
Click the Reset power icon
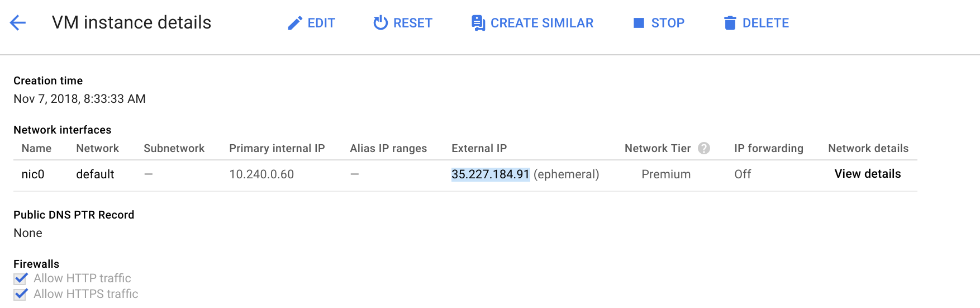tap(380, 23)
